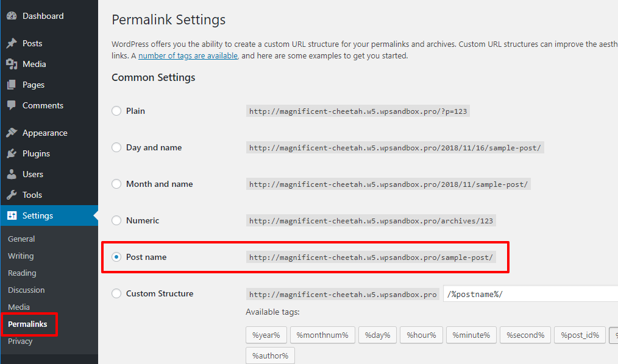Open the Permalinks submenu item
The width and height of the screenshot is (618, 364).
27,324
